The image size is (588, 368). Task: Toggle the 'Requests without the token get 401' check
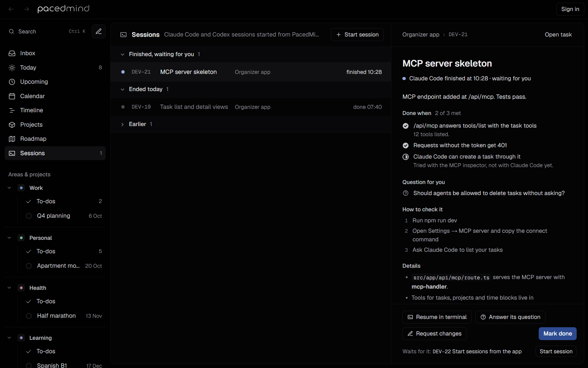(x=405, y=145)
